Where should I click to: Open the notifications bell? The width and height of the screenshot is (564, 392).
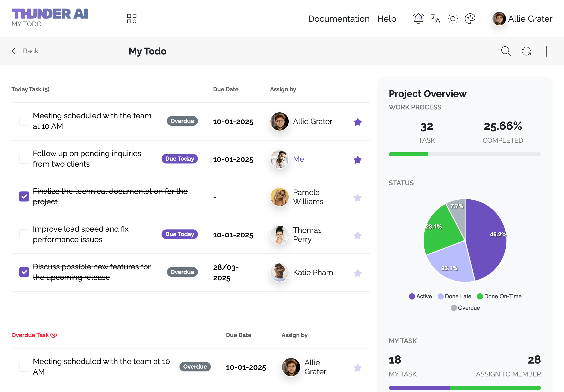[418, 19]
